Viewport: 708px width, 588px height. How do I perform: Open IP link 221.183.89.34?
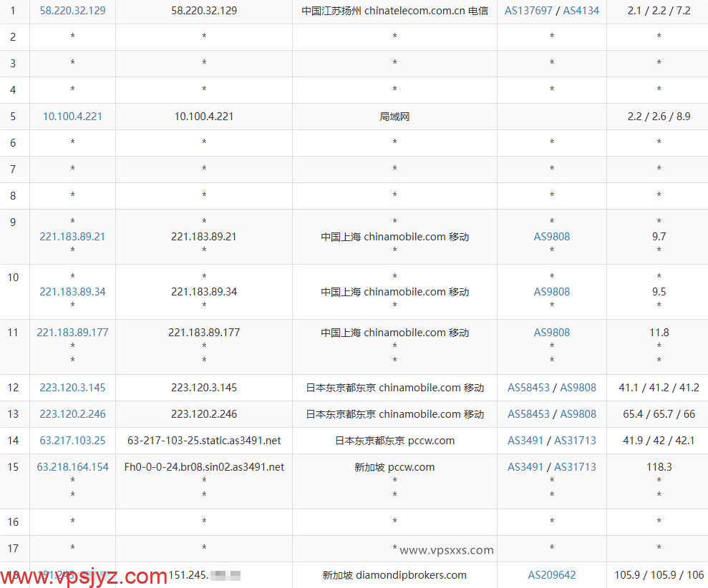(72, 292)
